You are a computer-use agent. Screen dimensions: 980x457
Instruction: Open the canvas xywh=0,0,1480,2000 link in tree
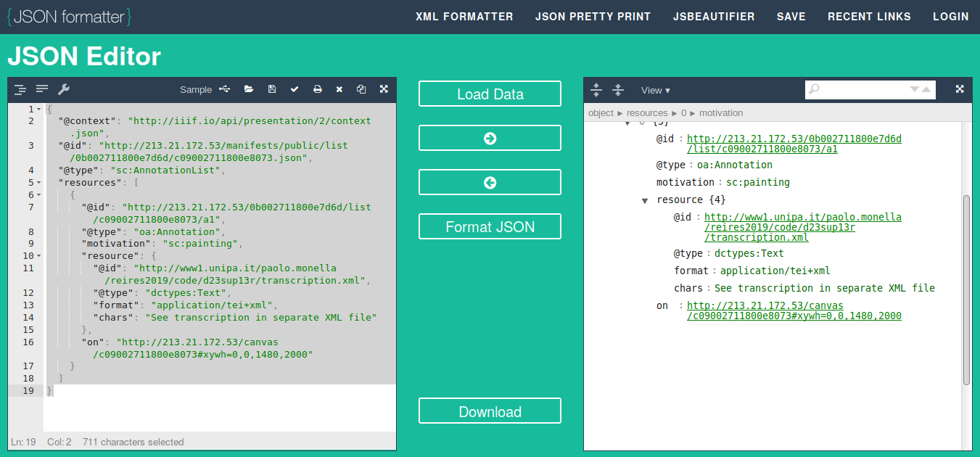coord(794,310)
